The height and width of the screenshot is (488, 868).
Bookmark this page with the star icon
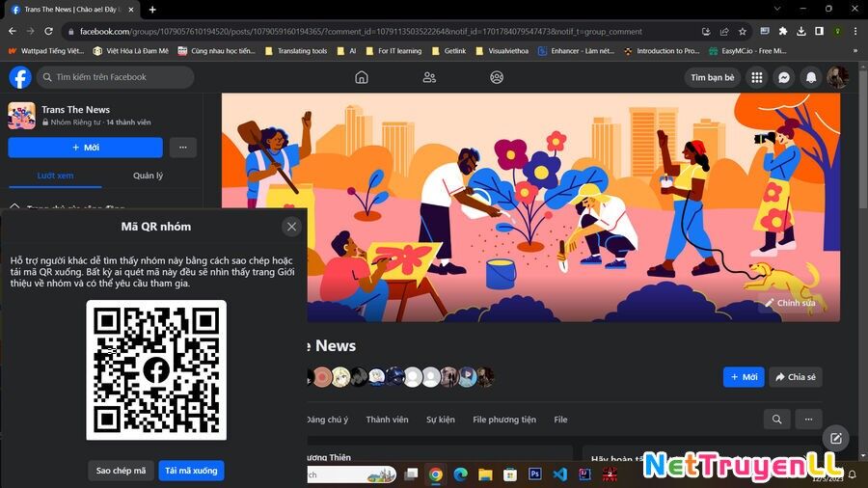[x=743, y=32]
